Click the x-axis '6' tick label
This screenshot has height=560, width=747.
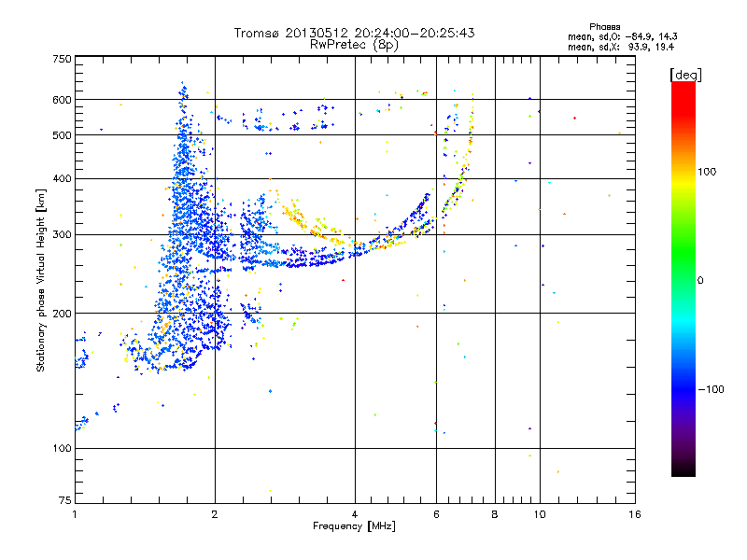tap(436, 514)
